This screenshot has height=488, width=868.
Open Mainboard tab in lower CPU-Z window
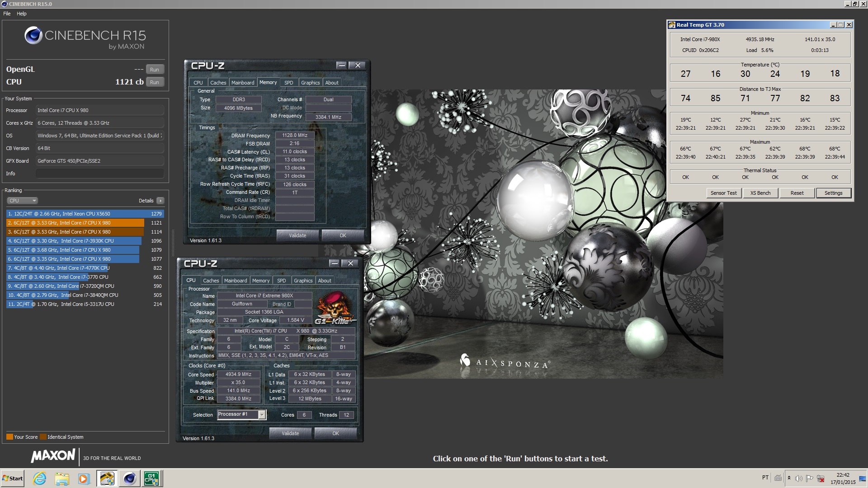tap(236, 281)
